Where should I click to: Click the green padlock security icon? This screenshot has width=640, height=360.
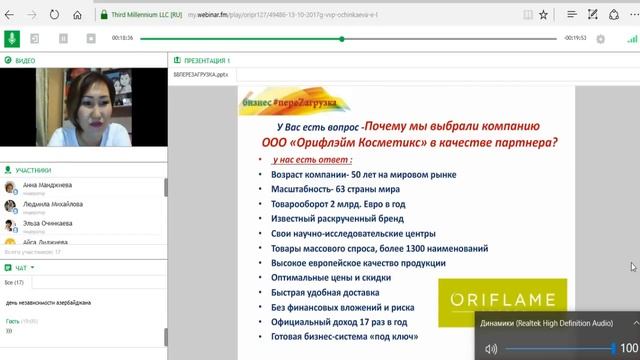104,15
